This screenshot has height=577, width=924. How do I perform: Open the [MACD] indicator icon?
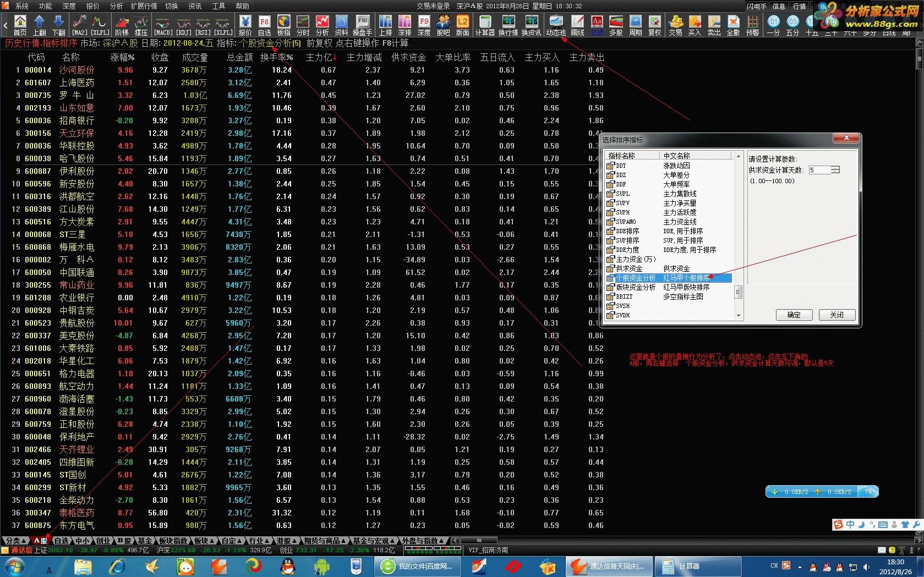tap(163, 25)
